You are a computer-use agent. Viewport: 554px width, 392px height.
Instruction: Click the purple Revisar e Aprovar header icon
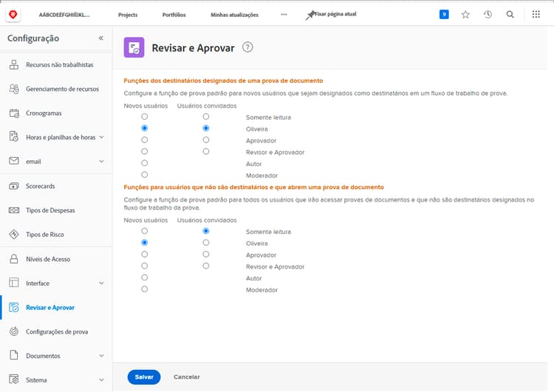coord(134,47)
